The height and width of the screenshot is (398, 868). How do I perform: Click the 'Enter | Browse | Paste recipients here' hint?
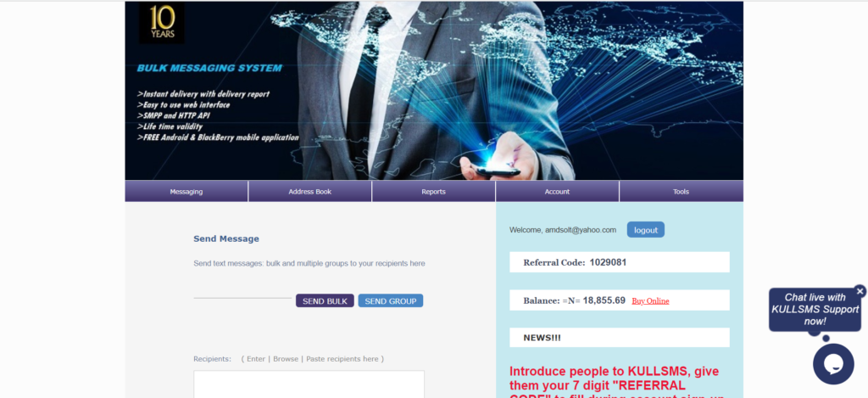click(313, 359)
